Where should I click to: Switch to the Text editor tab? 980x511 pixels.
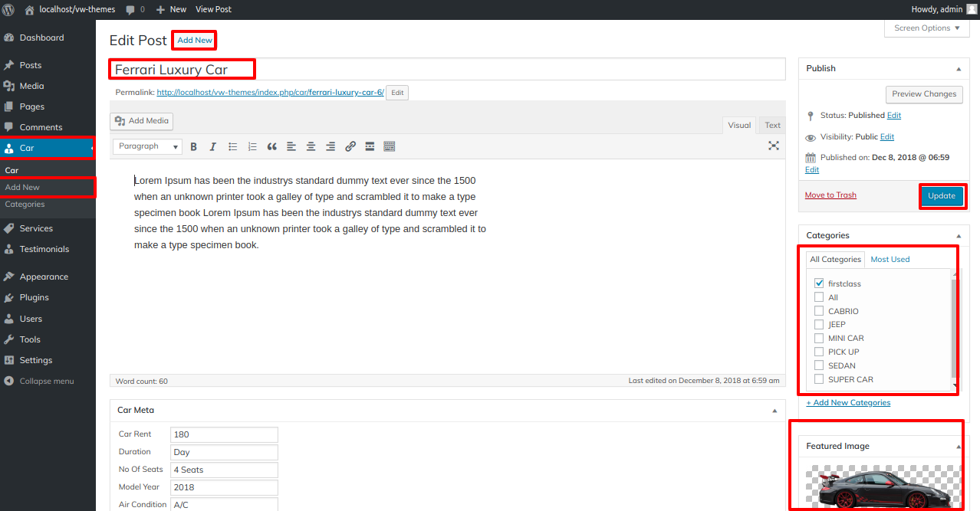pos(772,126)
